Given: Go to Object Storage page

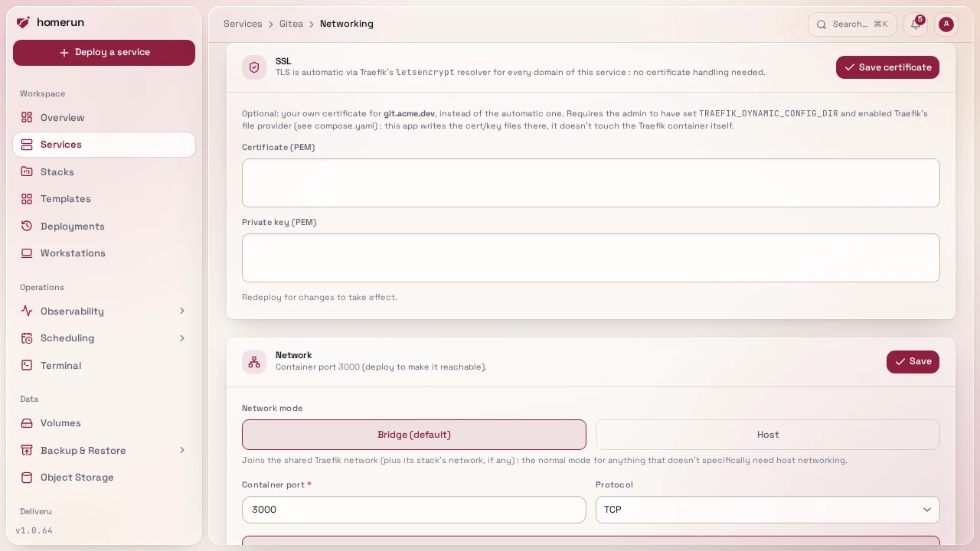Looking at the screenshot, I should click(x=104, y=478).
